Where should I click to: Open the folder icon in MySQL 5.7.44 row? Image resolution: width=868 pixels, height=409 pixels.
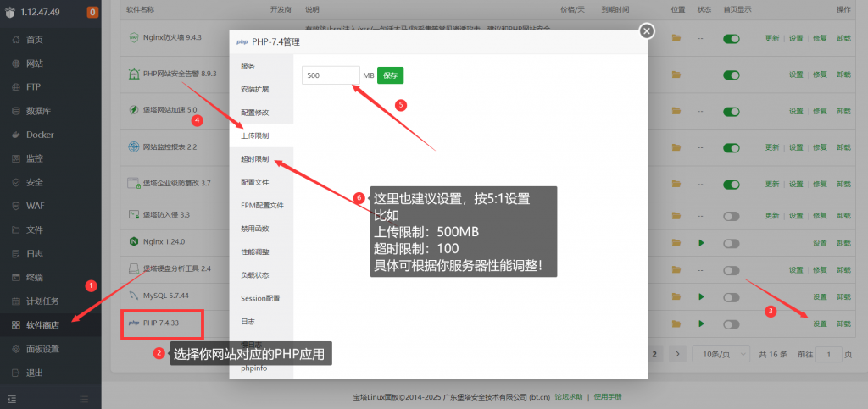(676, 297)
